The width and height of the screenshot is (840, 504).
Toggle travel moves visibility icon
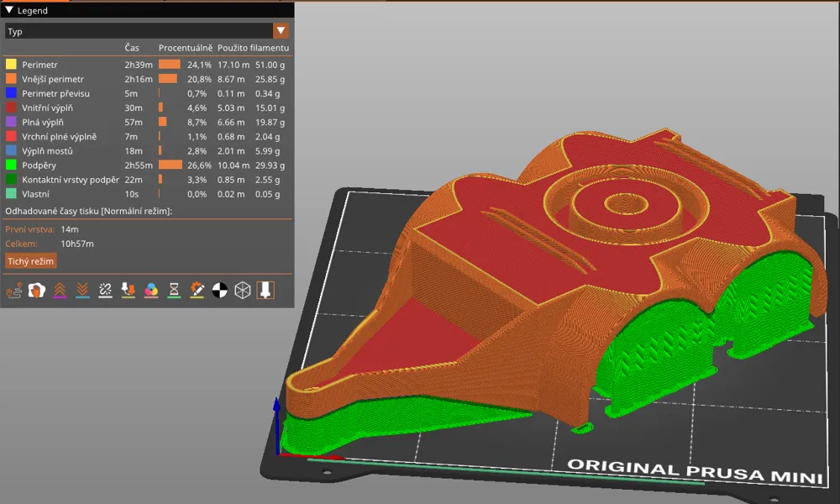[x=14, y=291]
